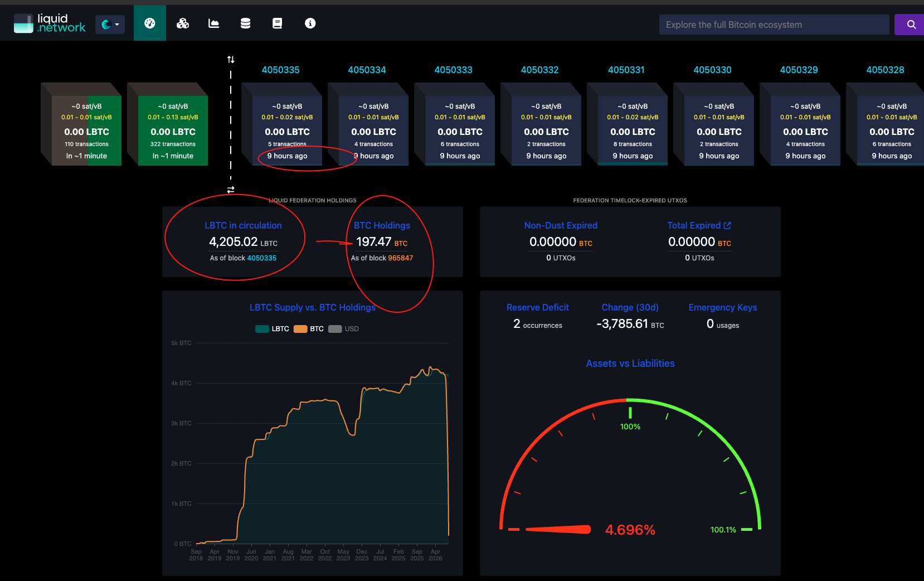
Task: Click the purple search magnifier button
Action: [910, 25]
